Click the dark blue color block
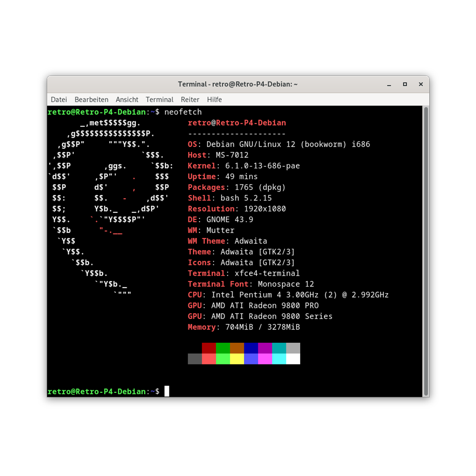 click(x=251, y=348)
